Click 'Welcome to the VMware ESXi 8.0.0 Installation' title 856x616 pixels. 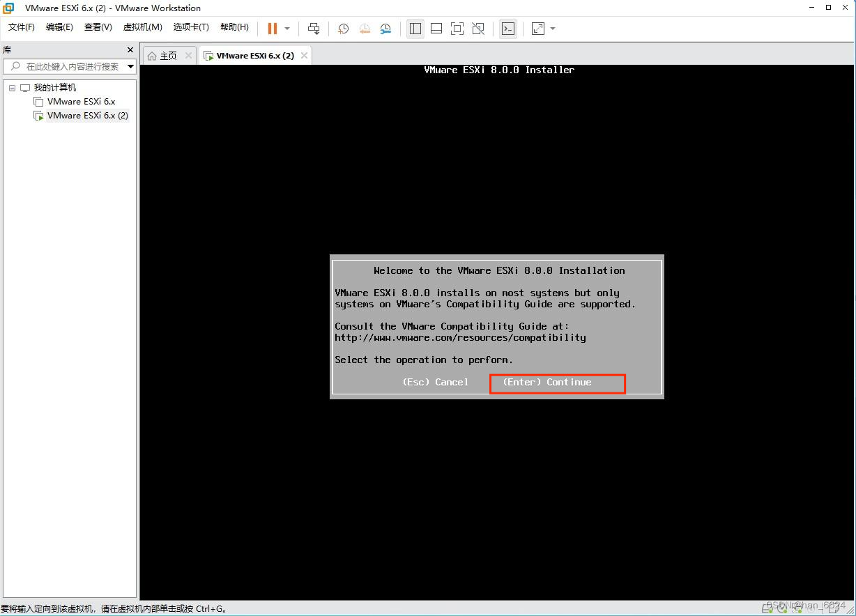499,270
